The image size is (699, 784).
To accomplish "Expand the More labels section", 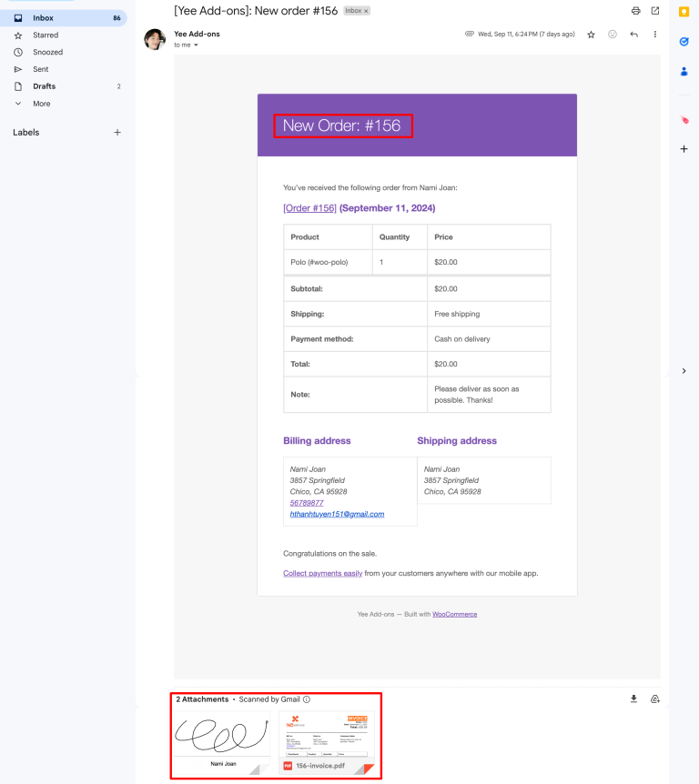I will tap(41, 103).
